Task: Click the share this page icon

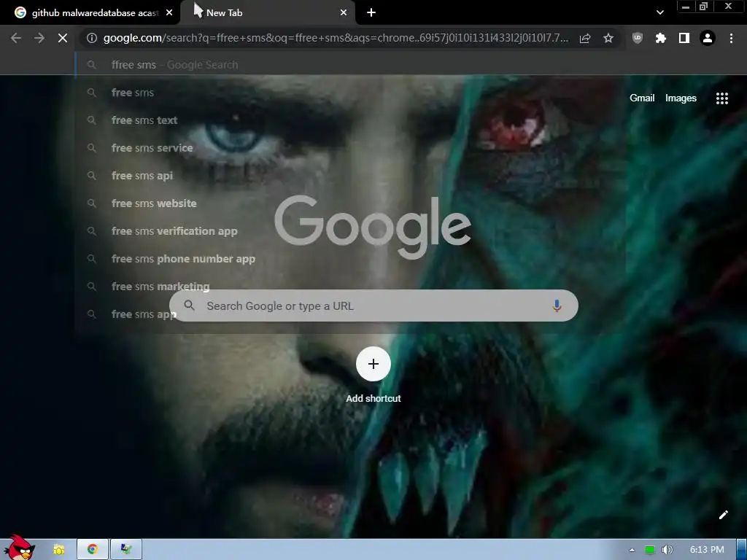Action: click(585, 38)
